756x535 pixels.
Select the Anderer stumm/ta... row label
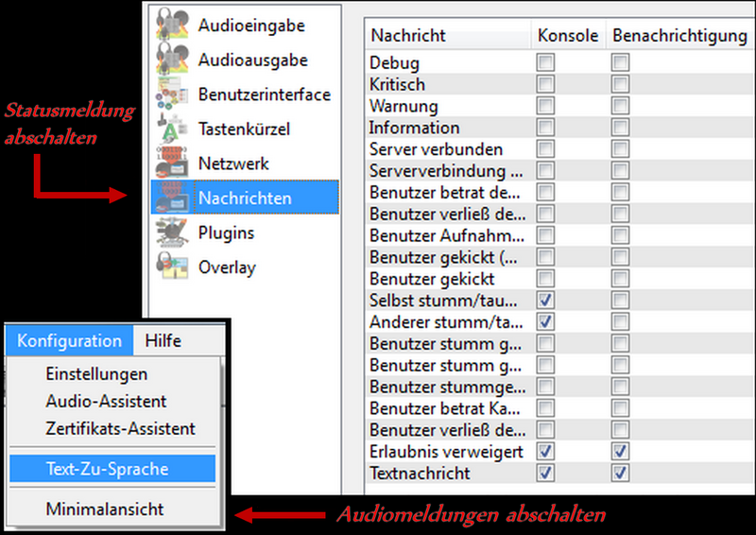[x=446, y=321]
